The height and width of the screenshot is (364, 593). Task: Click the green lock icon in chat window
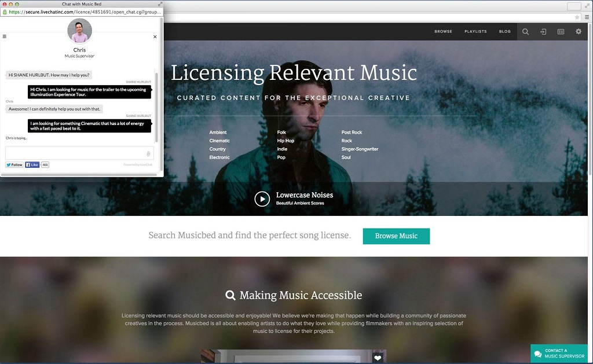pos(5,12)
